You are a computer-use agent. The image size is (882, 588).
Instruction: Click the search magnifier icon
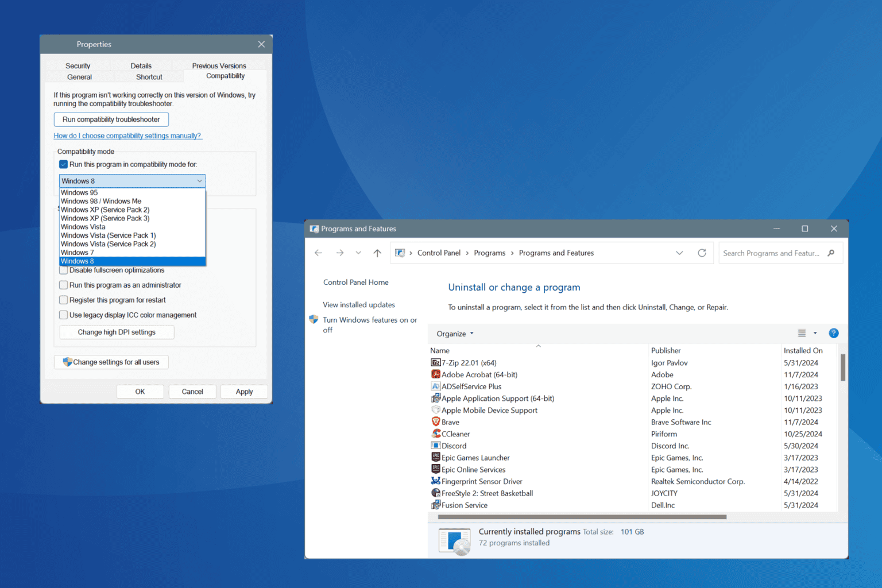point(831,253)
